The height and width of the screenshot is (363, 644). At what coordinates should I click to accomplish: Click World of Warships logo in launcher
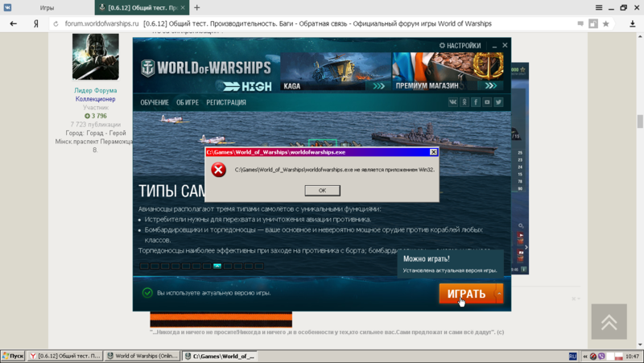pyautogui.click(x=205, y=68)
